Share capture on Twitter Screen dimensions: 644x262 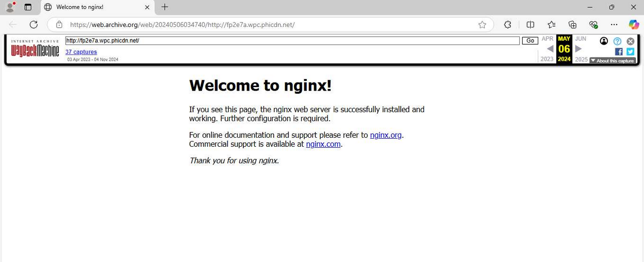[630, 52]
